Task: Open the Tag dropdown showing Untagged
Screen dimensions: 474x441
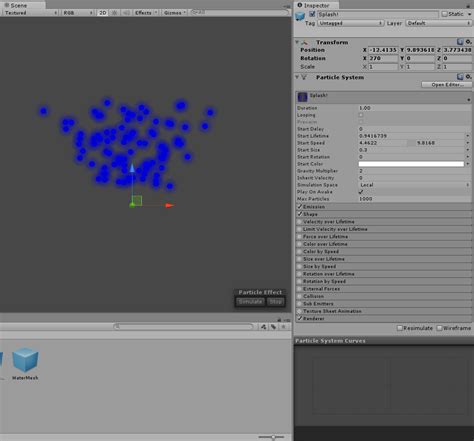Action: [x=350, y=23]
